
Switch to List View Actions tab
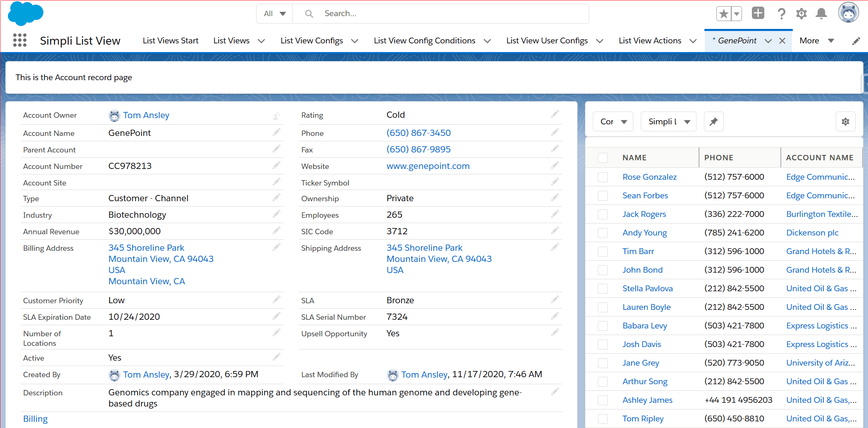pos(650,40)
